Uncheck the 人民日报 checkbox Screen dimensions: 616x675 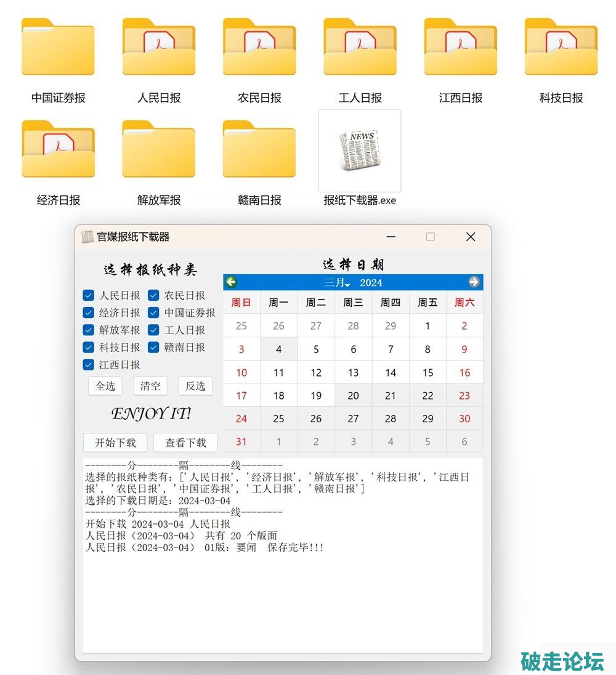pyautogui.click(x=89, y=295)
